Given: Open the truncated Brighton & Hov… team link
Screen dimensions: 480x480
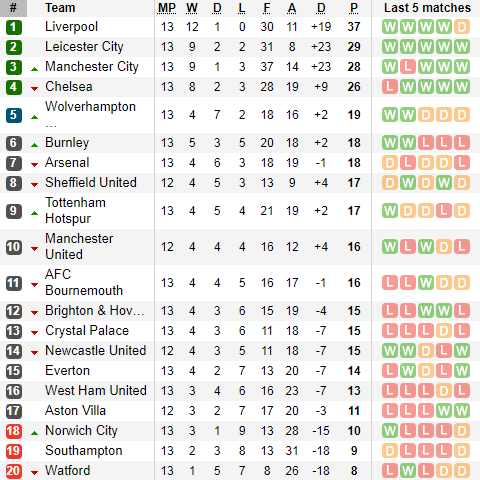Looking at the screenshot, I should (95, 311).
